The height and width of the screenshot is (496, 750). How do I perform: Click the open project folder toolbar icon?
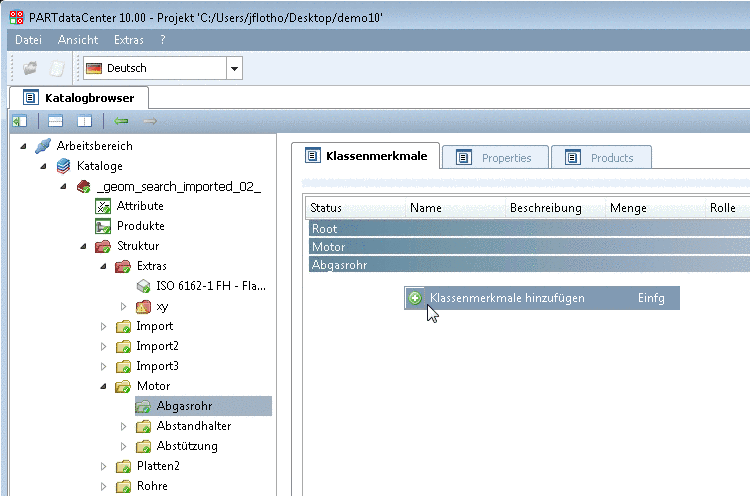click(30, 68)
